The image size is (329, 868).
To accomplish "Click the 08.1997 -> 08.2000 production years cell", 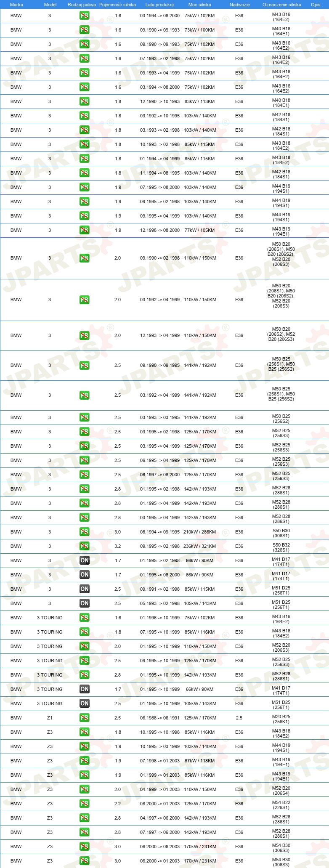I will 160,475.
